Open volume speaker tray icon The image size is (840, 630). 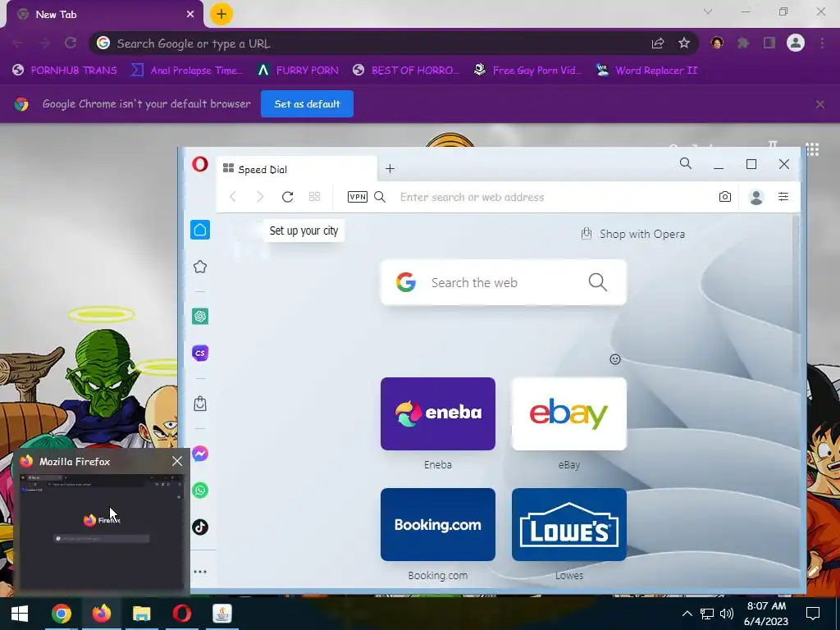click(727, 614)
